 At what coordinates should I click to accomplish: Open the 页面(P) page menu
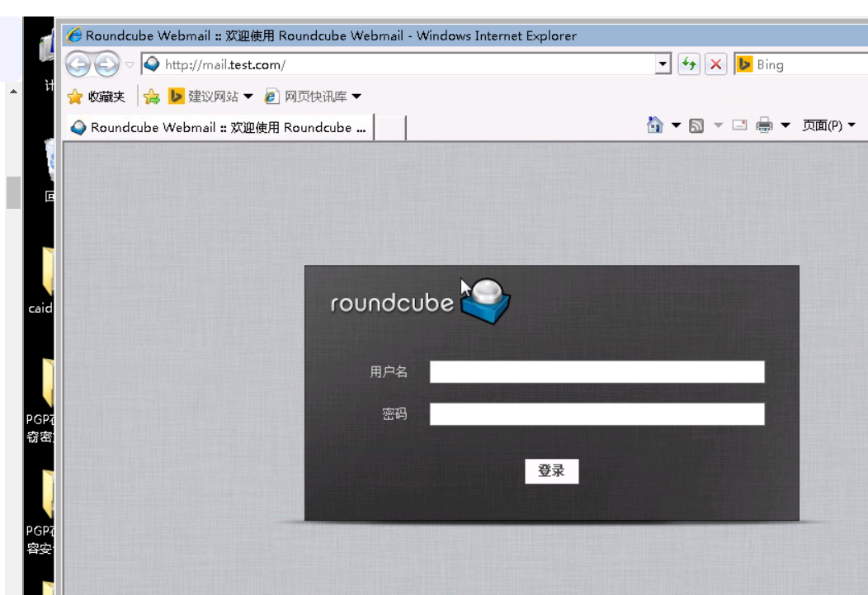click(x=828, y=125)
